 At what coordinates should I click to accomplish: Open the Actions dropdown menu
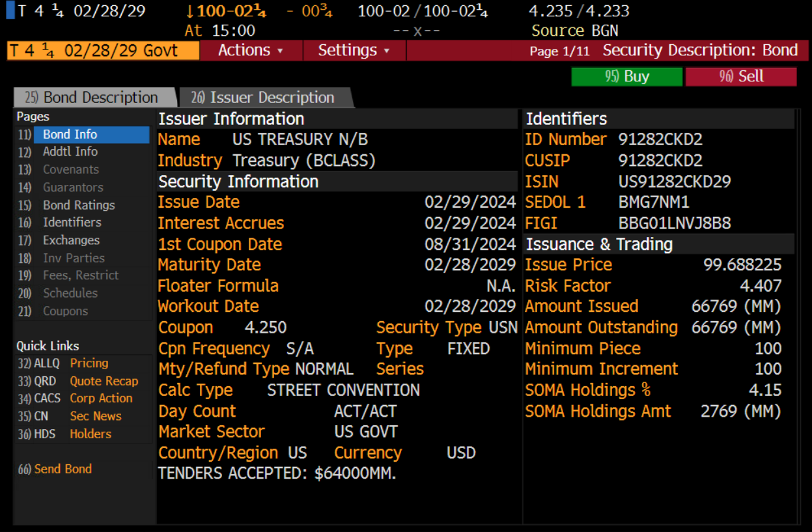pos(251,51)
